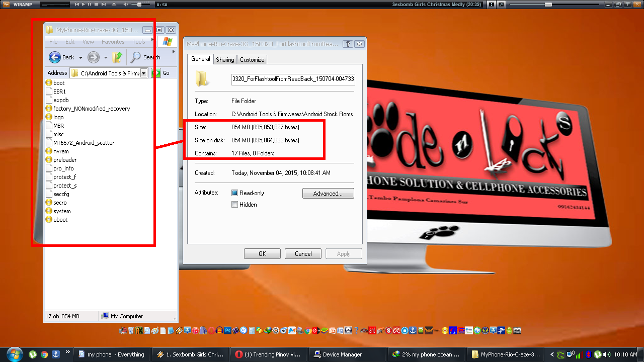Click the Up folder icon in toolbar
The image size is (644, 362).
coord(118,57)
